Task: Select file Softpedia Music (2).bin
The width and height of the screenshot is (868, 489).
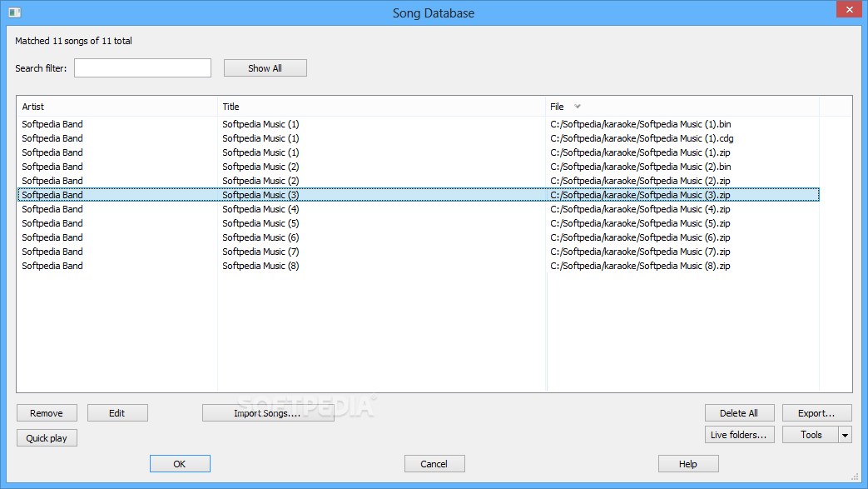Action: [641, 167]
